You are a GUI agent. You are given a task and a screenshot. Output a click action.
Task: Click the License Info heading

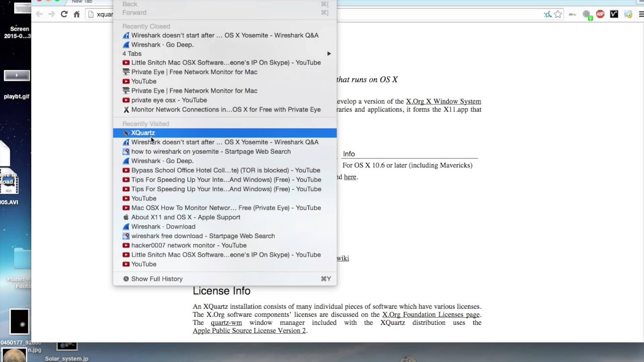(x=221, y=291)
